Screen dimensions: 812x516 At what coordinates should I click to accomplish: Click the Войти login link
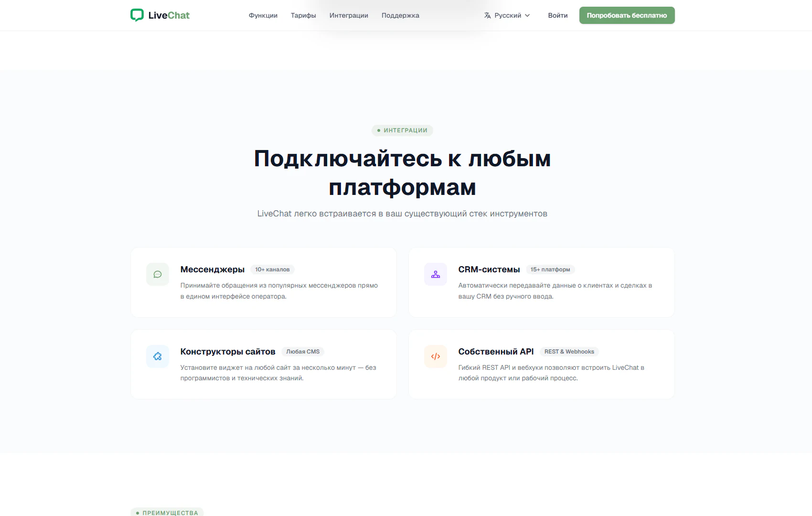(x=558, y=15)
